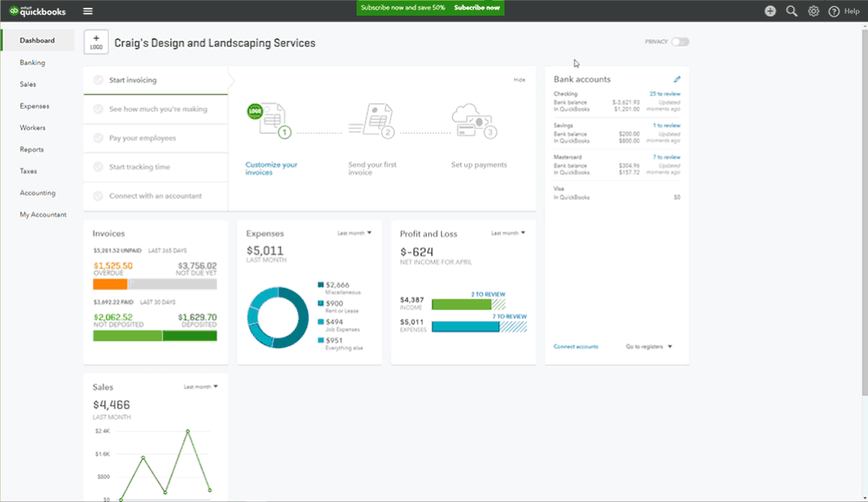The height and width of the screenshot is (502, 868).
Task: Open the hamburger navigation menu icon
Action: (88, 11)
